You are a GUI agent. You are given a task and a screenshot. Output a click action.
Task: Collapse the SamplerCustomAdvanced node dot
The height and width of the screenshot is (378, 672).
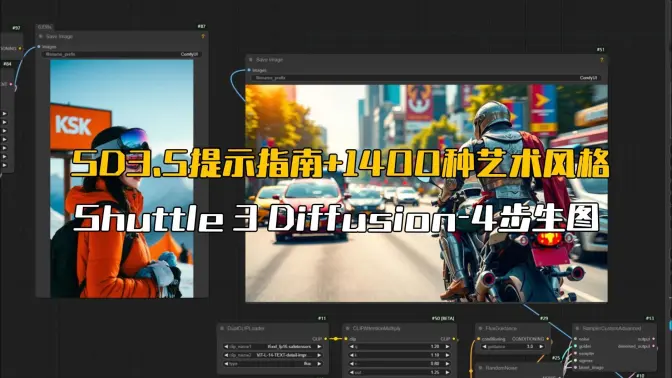click(x=577, y=328)
